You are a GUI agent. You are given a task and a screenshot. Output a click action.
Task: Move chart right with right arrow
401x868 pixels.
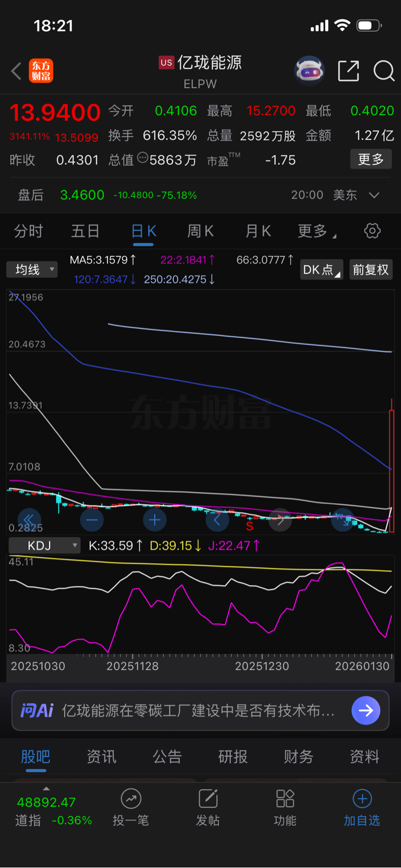pyautogui.click(x=280, y=520)
